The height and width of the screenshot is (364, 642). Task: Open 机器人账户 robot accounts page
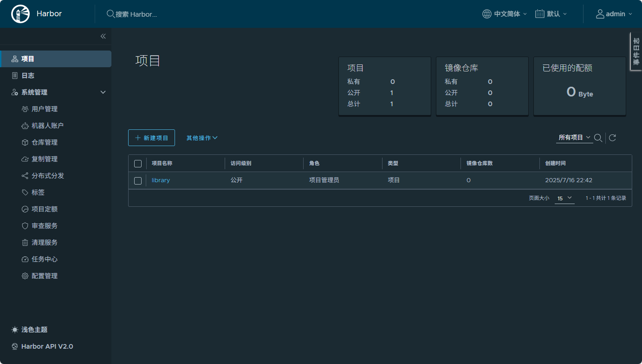click(47, 126)
